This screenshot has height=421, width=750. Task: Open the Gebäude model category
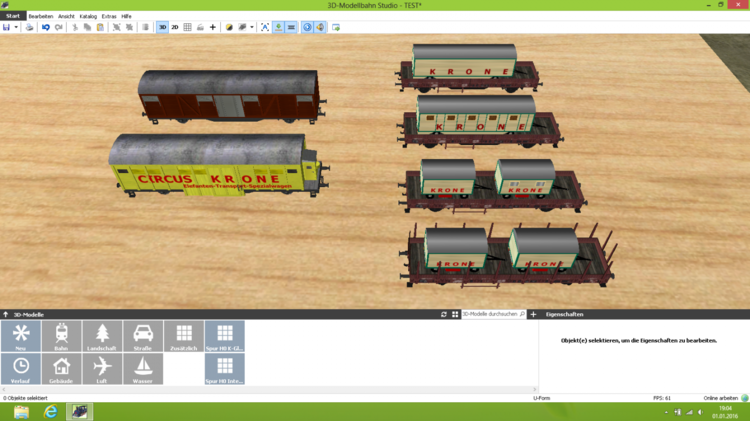click(62, 369)
